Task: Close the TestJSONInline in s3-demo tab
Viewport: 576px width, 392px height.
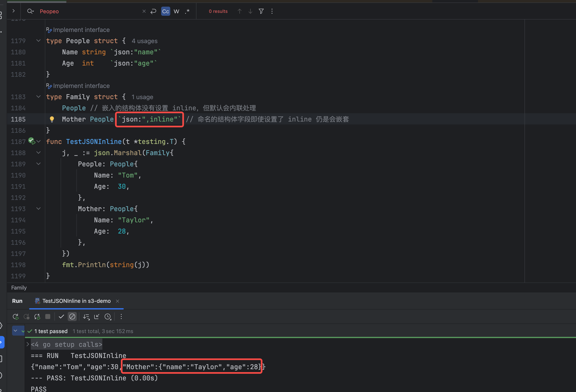Action: 118,301
